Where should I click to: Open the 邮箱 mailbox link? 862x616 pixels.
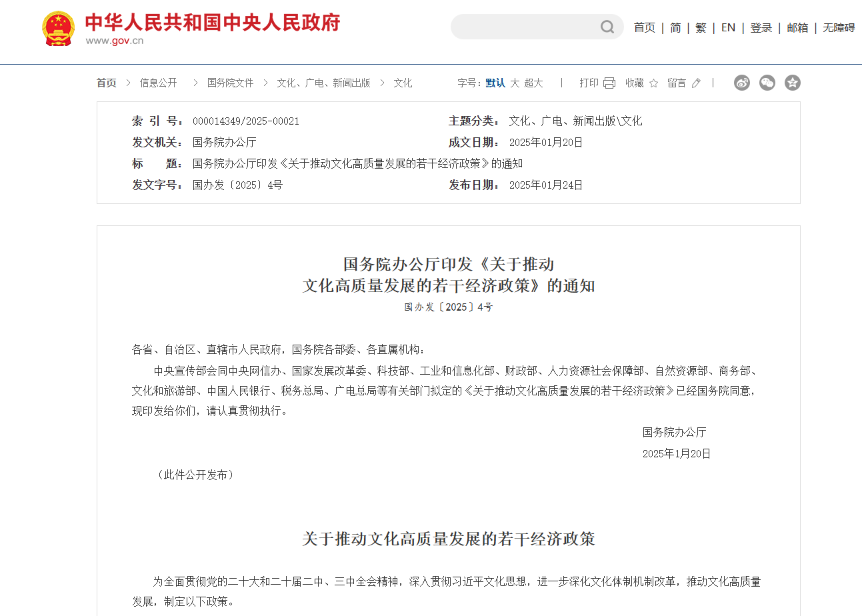coord(797,27)
